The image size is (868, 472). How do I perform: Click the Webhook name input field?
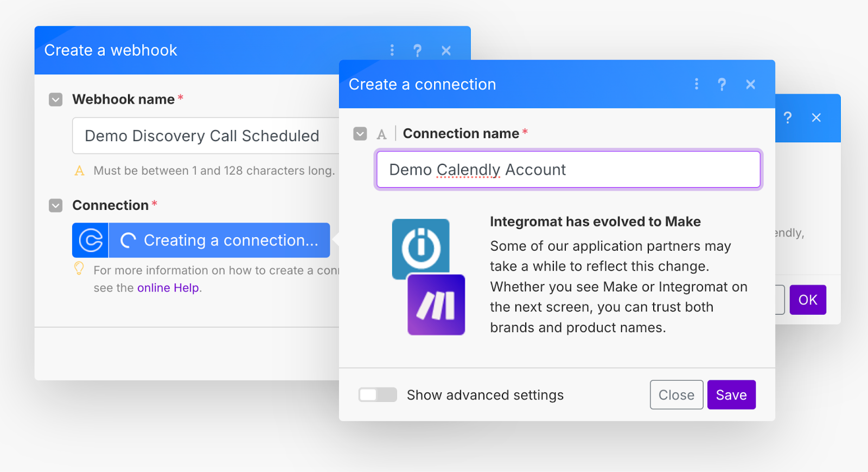[x=206, y=136]
